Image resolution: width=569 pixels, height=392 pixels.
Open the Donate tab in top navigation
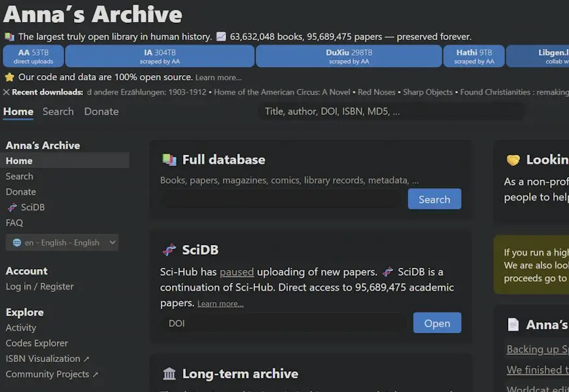pyautogui.click(x=101, y=112)
